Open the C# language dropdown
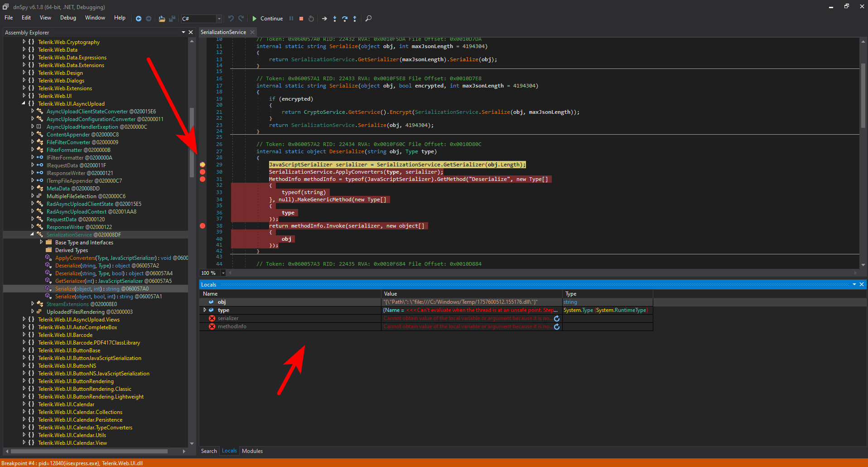 tap(219, 19)
